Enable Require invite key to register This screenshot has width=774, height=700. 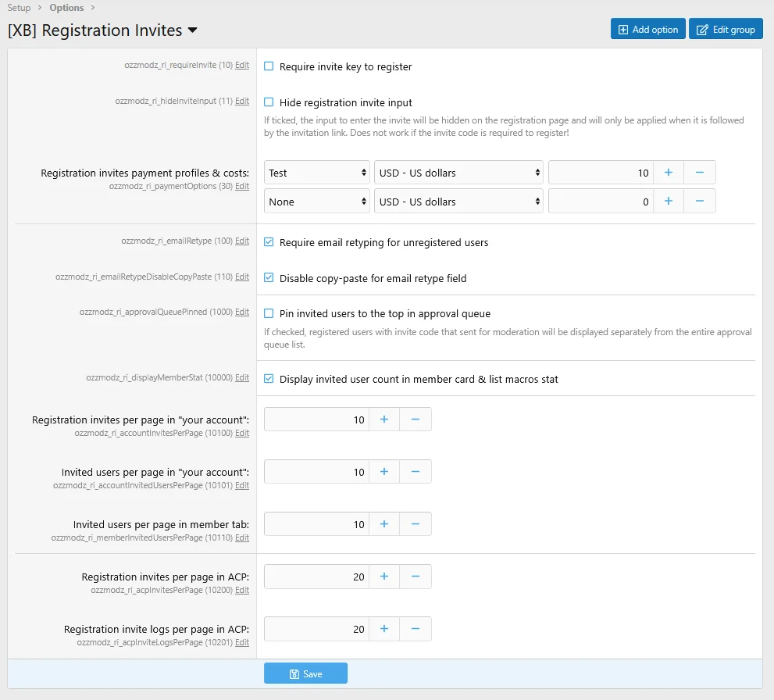pos(268,66)
